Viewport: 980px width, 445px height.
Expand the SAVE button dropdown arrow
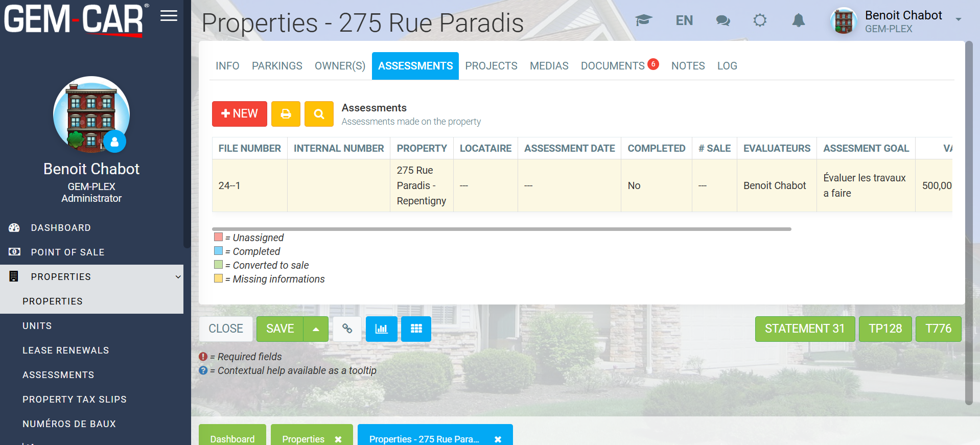tap(316, 329)
